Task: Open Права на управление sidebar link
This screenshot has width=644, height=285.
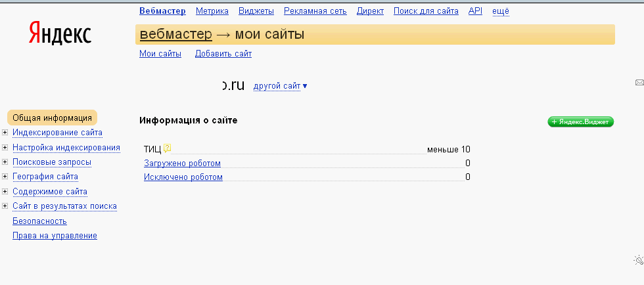Action: [55, 236]
